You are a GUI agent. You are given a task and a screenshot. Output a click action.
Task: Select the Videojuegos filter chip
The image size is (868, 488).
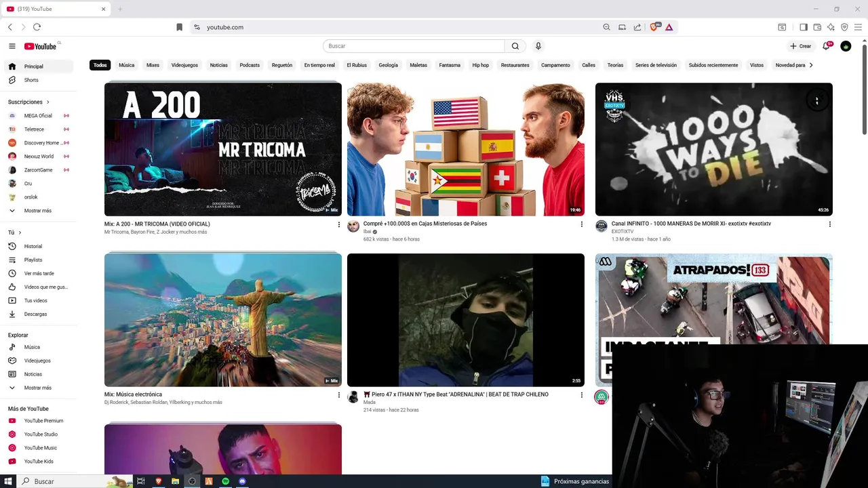(184, 65)
